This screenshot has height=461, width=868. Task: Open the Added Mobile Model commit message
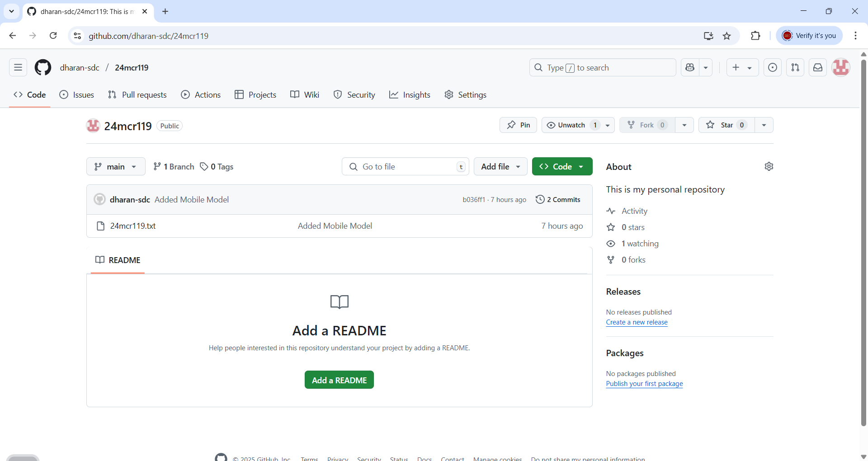[192, 199]
